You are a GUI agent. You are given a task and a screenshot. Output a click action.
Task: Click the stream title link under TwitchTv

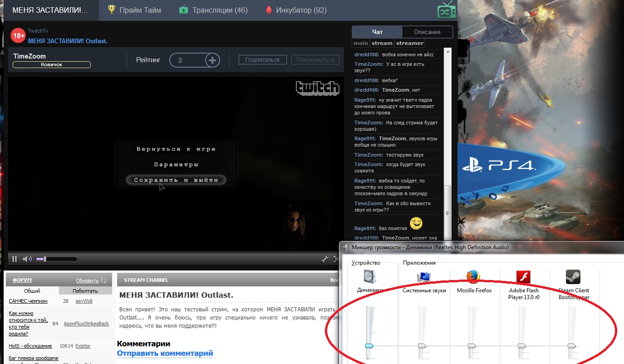tap(68, 41)
